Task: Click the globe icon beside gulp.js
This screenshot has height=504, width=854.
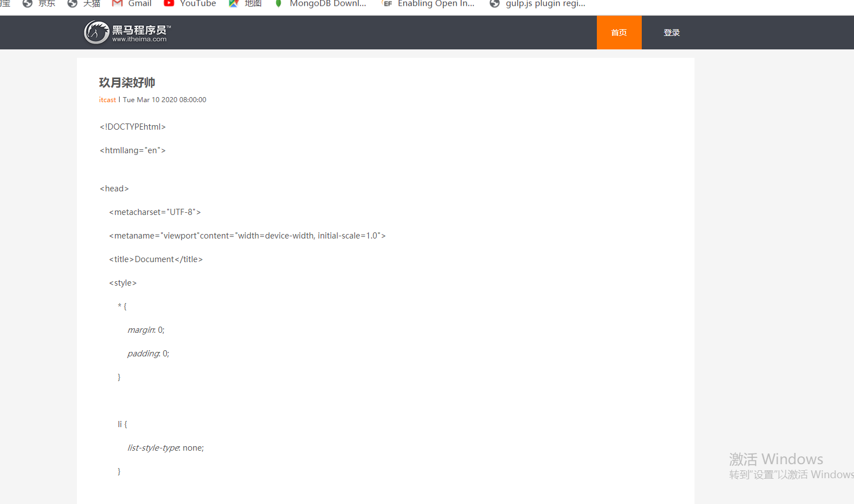Action: click(x=495, y=3)
